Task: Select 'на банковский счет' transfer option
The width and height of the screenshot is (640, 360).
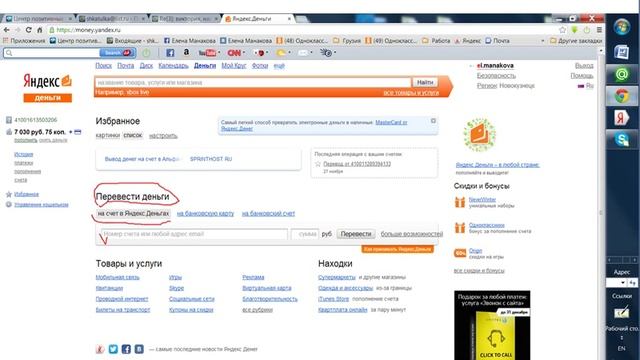Action: pos(268,213)
